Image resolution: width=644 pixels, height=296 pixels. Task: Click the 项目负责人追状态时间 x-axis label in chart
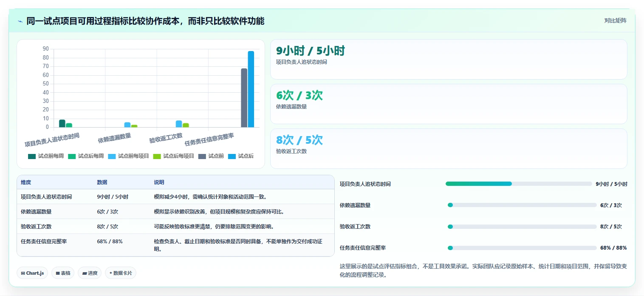(x=52, y=139)
